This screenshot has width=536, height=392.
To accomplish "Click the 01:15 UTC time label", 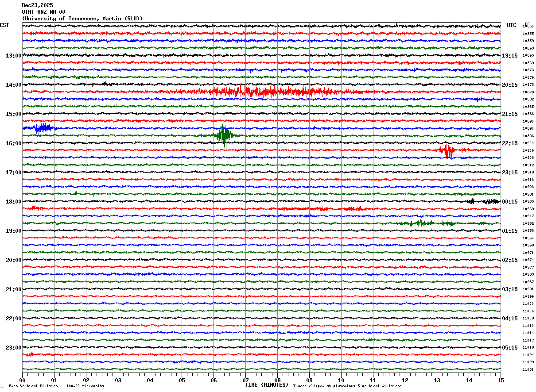I will [x=510, y=231].
